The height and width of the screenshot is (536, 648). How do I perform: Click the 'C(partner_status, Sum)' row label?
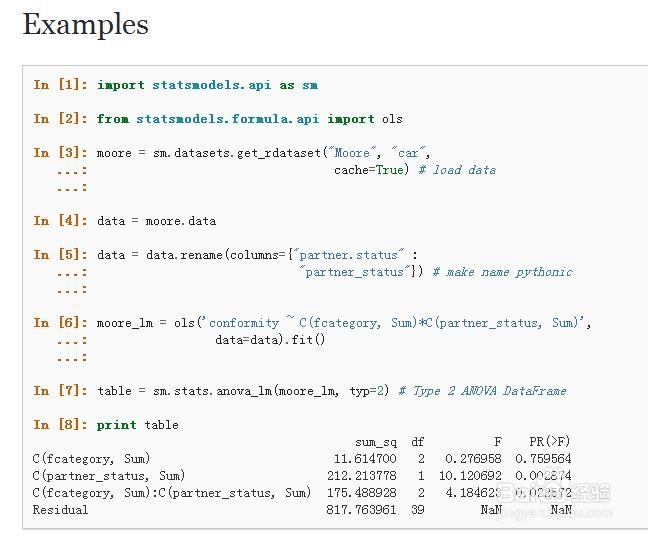click(x=109, y=476)
